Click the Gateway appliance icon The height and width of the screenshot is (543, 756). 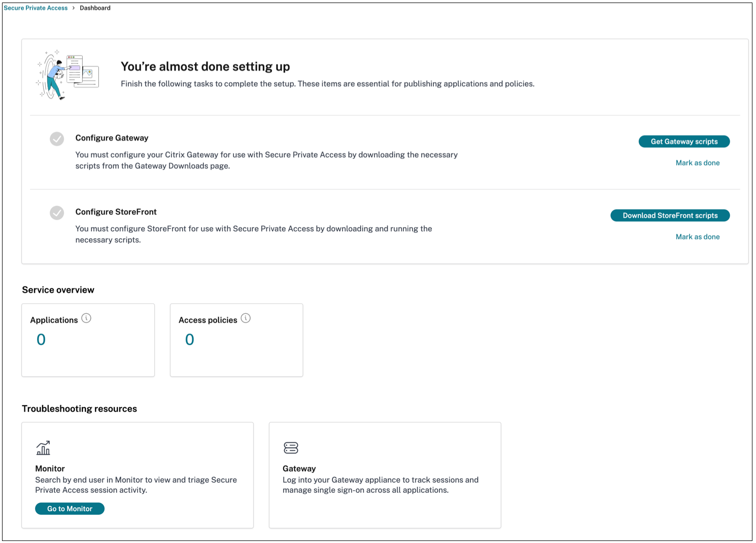pyautogui.click(x=291, y=448)
